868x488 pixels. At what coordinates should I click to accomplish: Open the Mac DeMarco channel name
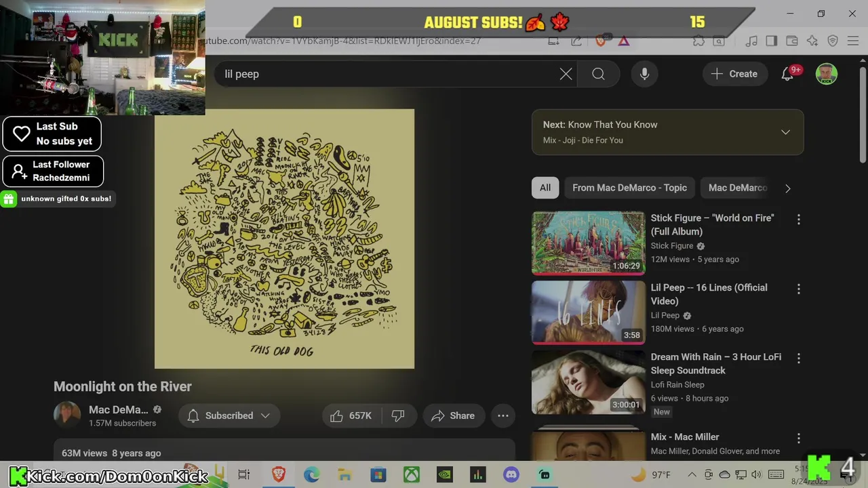tap(118, 409)
